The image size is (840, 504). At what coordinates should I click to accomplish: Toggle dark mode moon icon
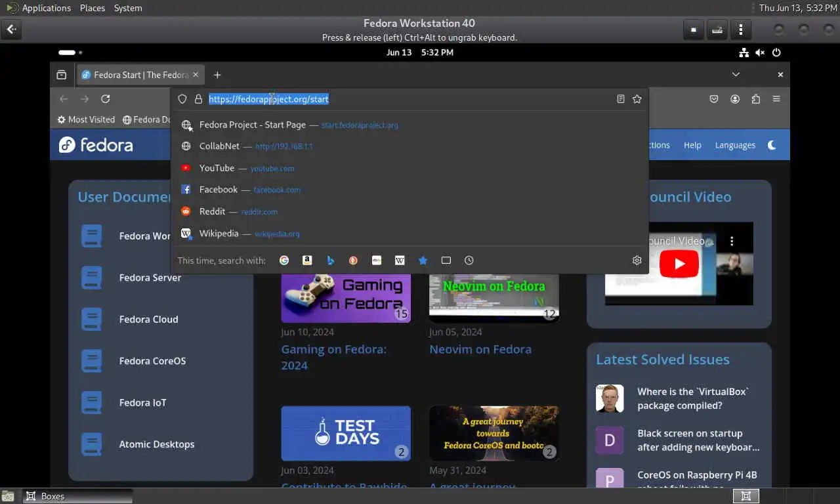click(772, 145)
